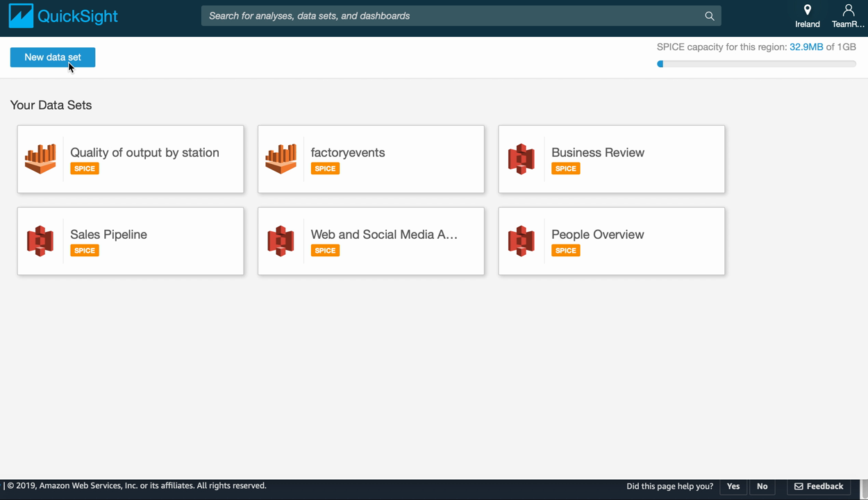Answer No to page help question
The width and height of the screenshot is (868, 500).
click(x=762, y=486)
